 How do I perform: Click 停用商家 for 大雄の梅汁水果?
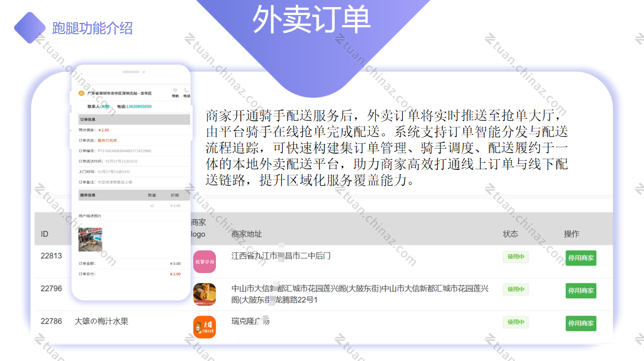tap(581, 323)
